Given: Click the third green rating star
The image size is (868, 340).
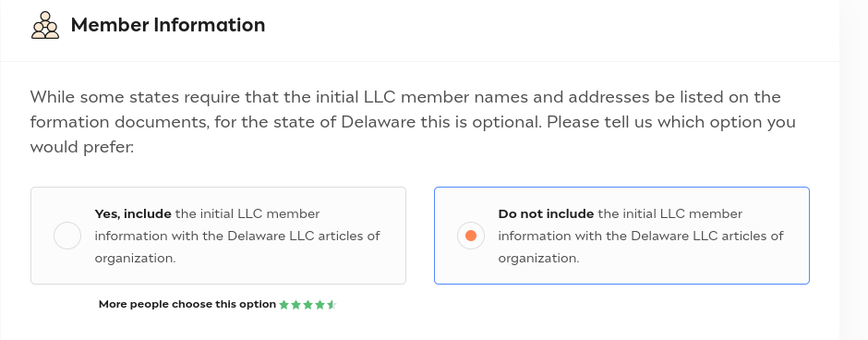Looking at the screenshot, I should pyautogui.click(x=307, y=305).
